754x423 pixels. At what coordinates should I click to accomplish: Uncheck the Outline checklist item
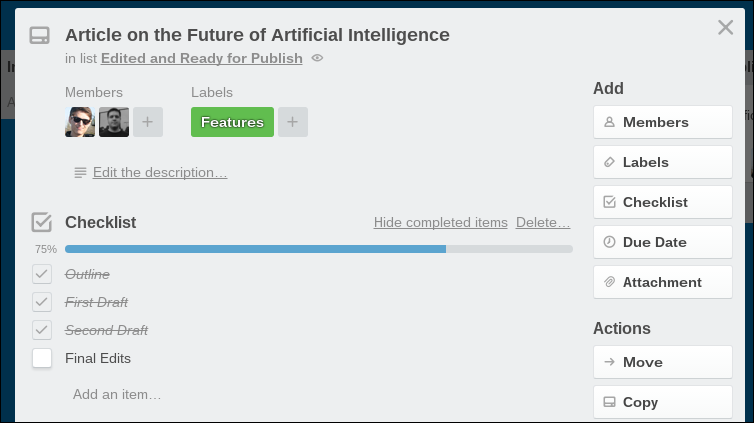click(42, 274)
